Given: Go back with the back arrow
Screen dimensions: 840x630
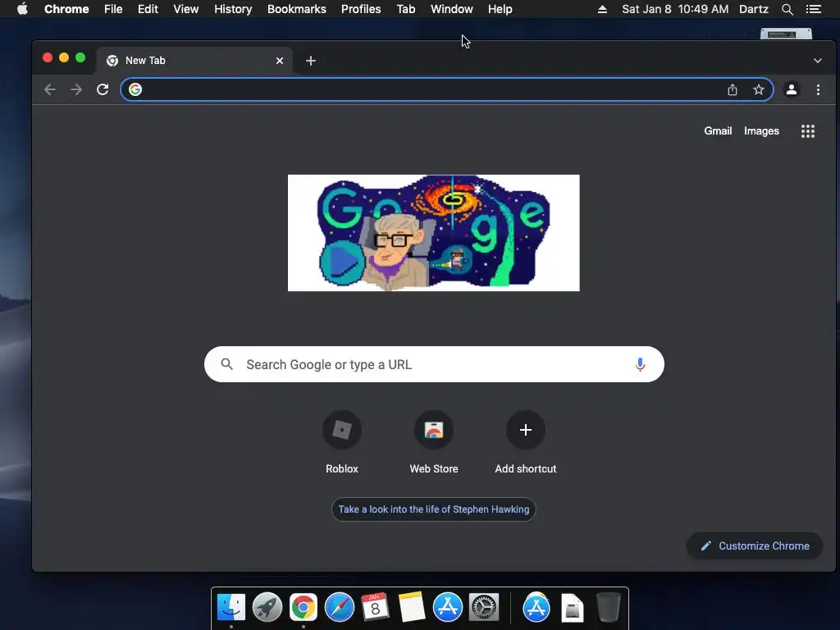Looking at the screenshot, I should [50, 89].
